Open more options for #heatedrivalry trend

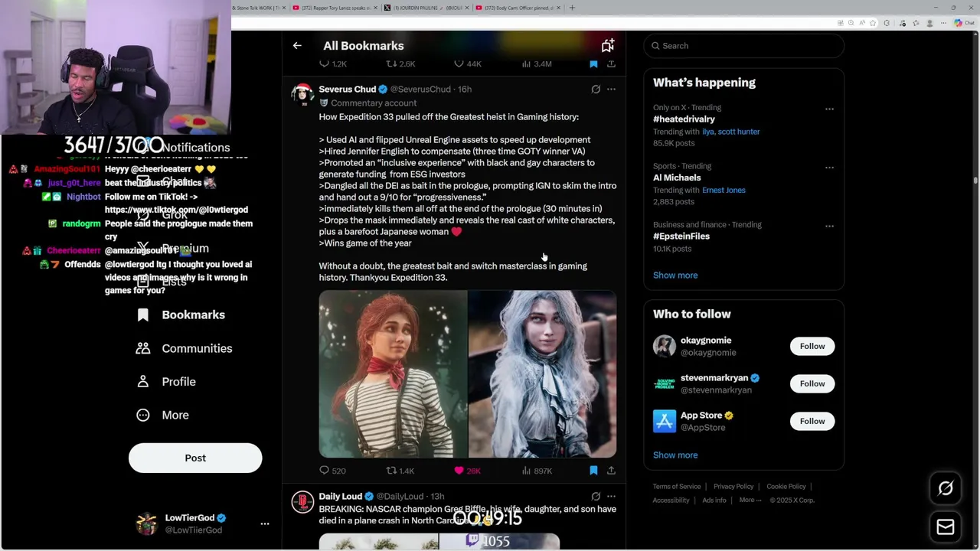(x=829, y=109)
